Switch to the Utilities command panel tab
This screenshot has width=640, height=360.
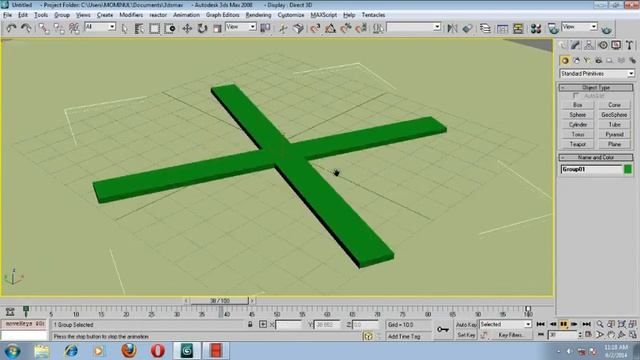click(x=629, y=45)
